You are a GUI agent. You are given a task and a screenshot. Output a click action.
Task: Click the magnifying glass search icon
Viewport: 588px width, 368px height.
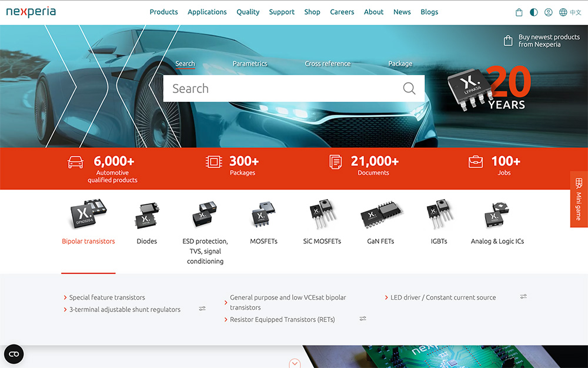click(409, 89)
